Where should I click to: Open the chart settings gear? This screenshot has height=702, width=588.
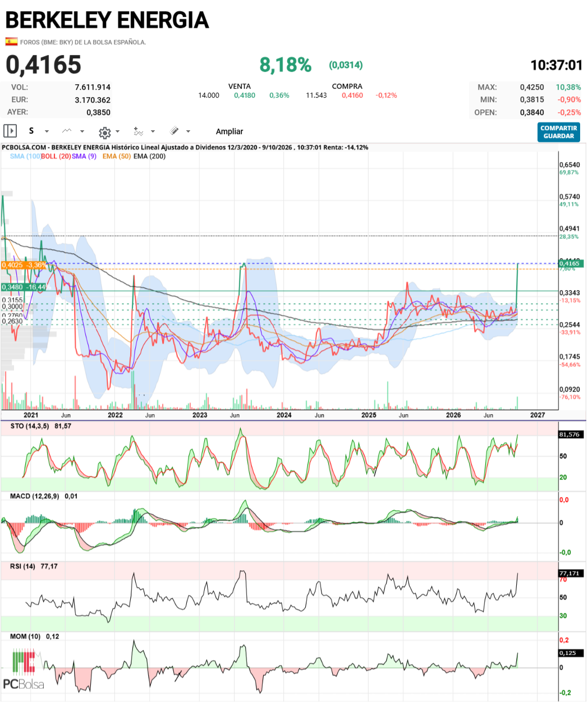(x=104, y=132)
